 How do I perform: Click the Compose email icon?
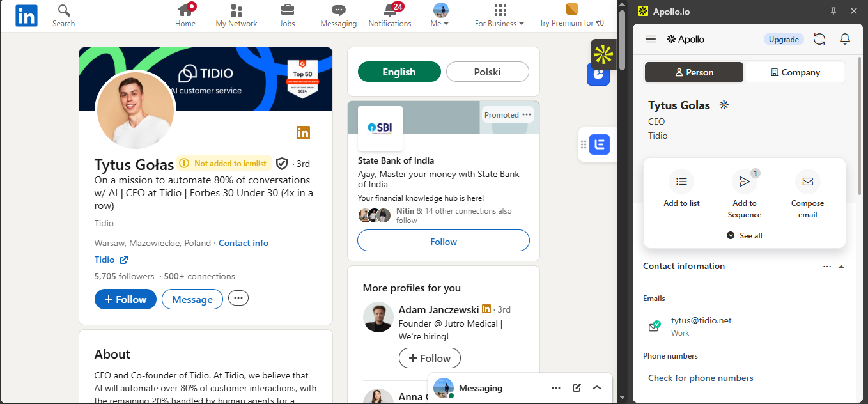coord(807,182)
